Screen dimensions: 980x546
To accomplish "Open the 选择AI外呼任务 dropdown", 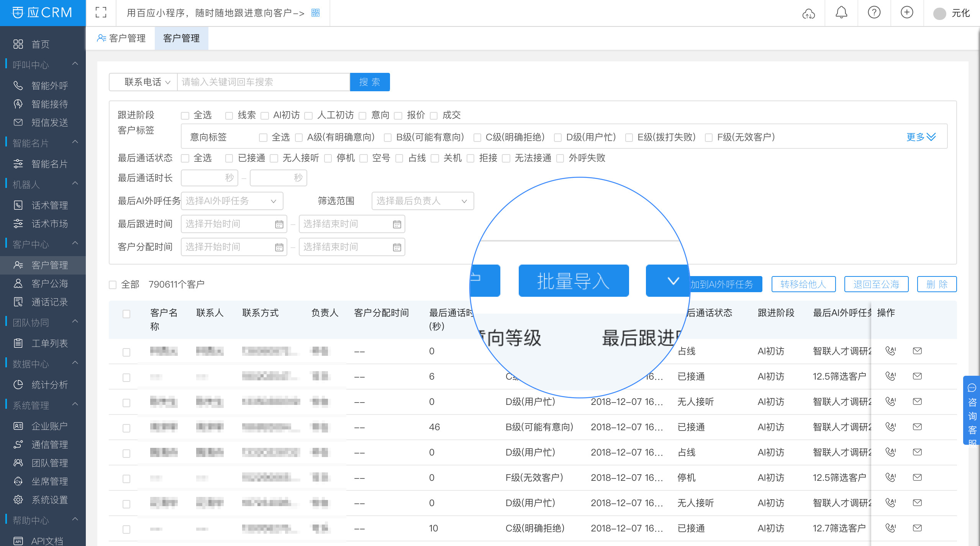I will click(x=232, y=201).
